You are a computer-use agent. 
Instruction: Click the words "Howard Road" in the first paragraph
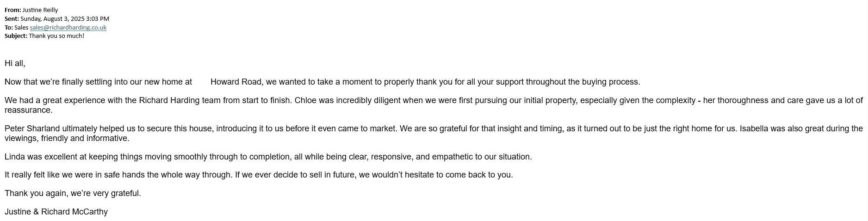pyautogui.click(x=236, y=82)
